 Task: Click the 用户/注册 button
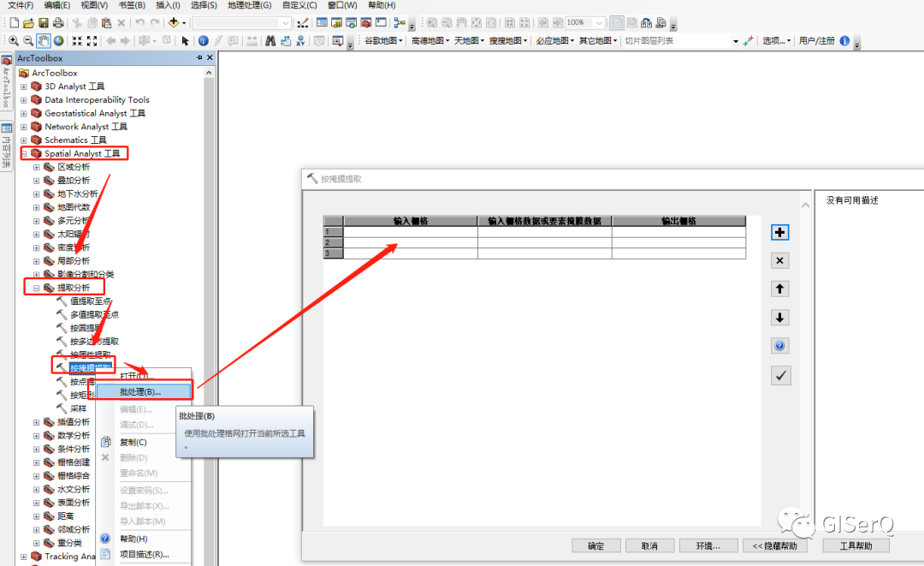[817, 41]
